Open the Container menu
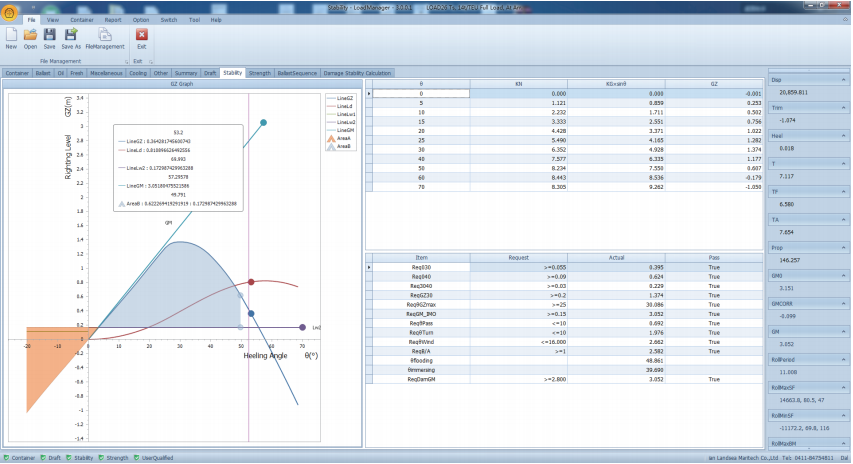The height and width of the screenshot is (464, 853). click(x=80, y=20)
